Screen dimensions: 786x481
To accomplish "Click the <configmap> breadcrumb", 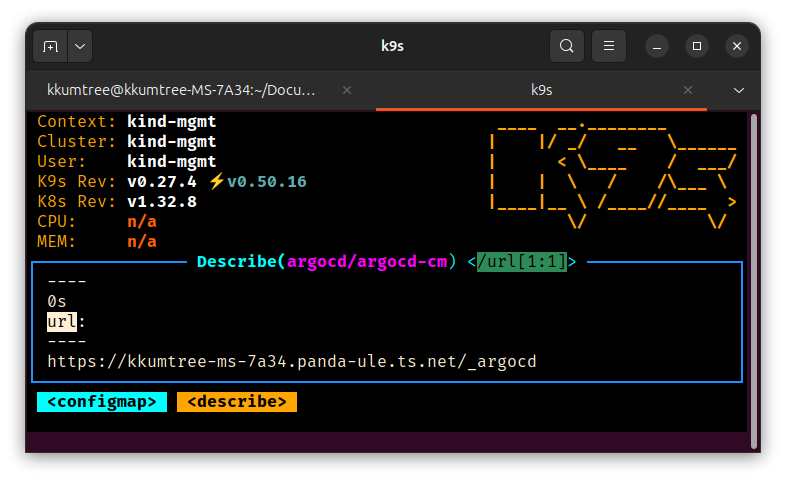I will [102, 402].
